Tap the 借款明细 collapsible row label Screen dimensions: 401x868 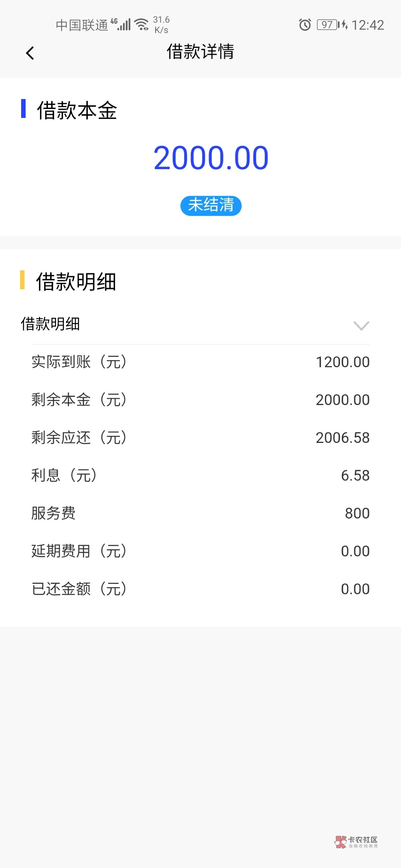click(x=50, y=324)
